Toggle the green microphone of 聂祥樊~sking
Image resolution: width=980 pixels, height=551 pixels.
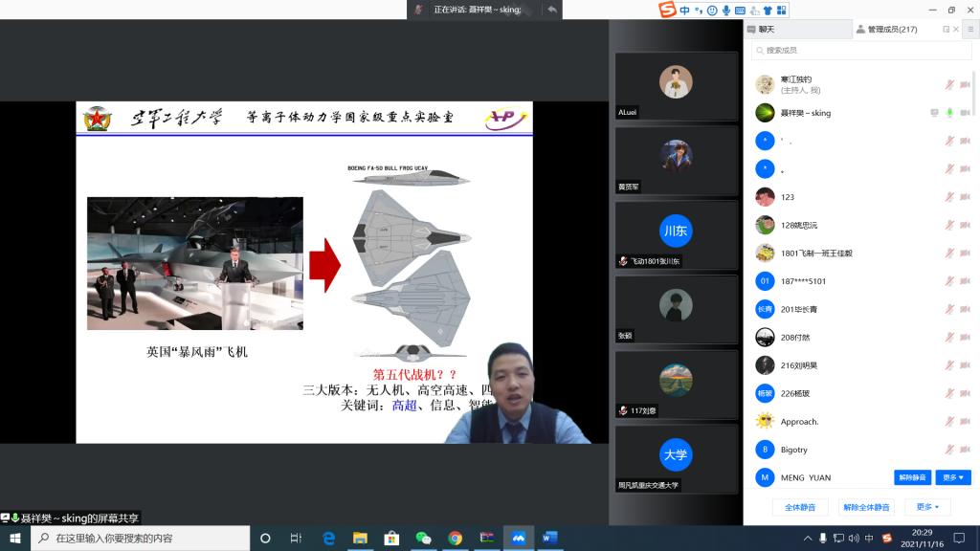tap(949, 113)
